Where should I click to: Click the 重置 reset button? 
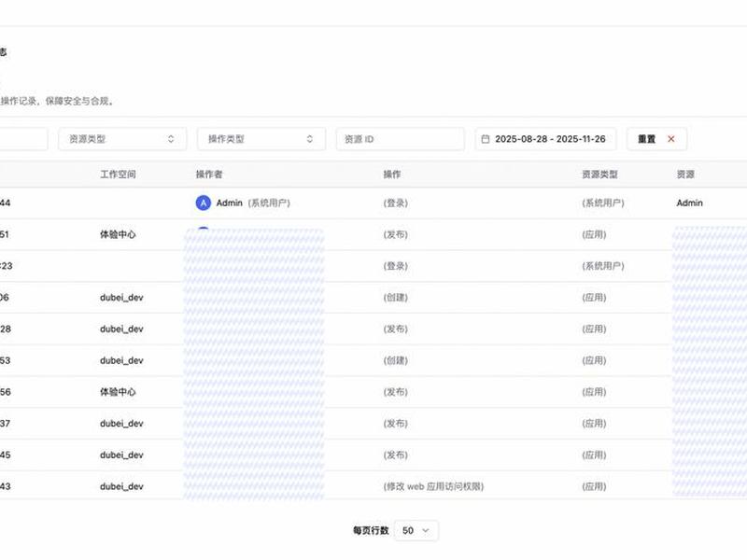656,139
